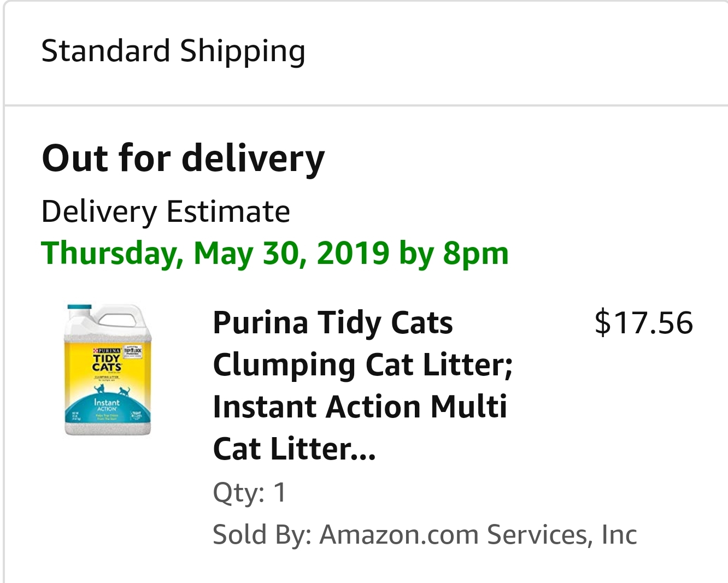Click the grey litter band at jug bottom
This screenshot has width=728, height=583.
click(108, 428)
